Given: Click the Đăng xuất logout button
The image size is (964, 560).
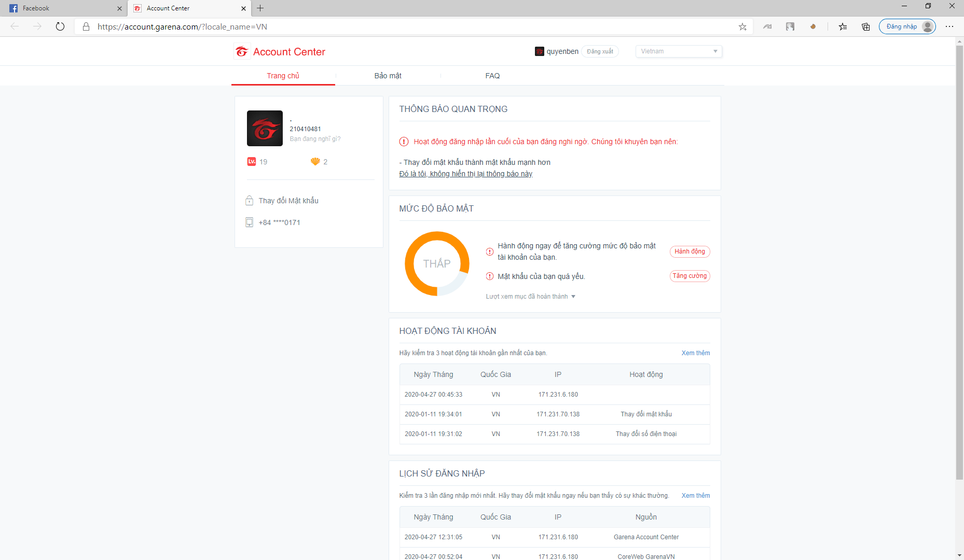Looking at the screenshot, I should pyautogui.click(x=600, y=51).
